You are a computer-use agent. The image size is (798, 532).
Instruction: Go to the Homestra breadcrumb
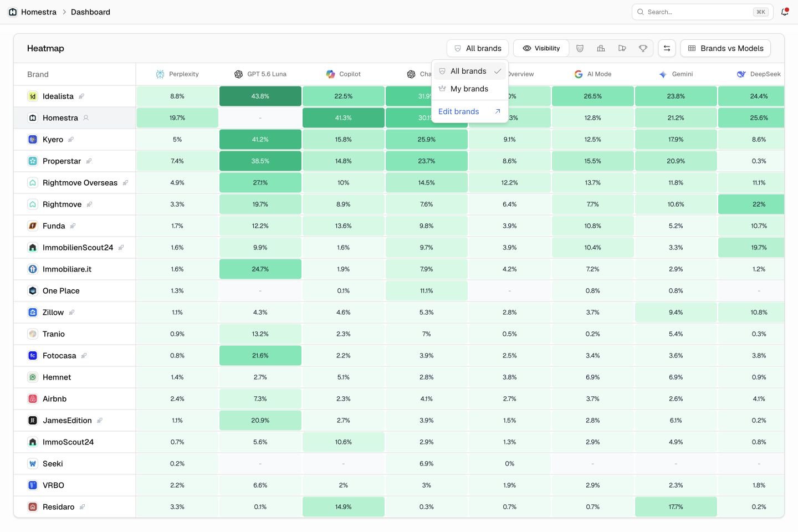click(x=32, y=12)
